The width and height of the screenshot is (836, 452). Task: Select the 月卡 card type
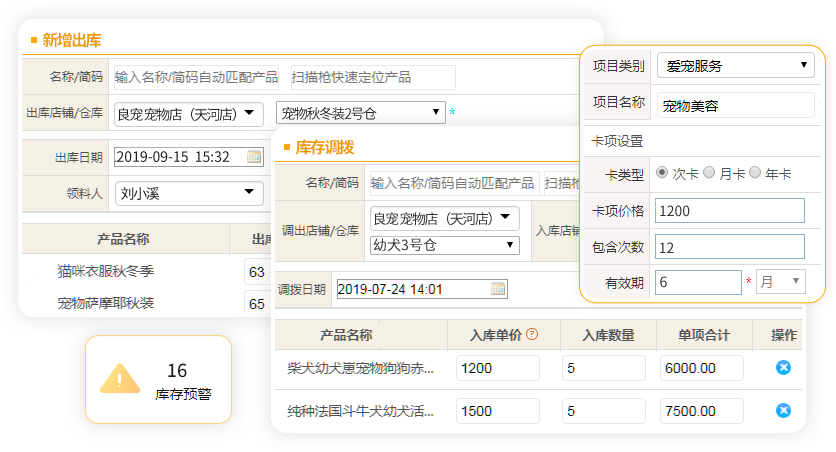click(x=709, y=173)
